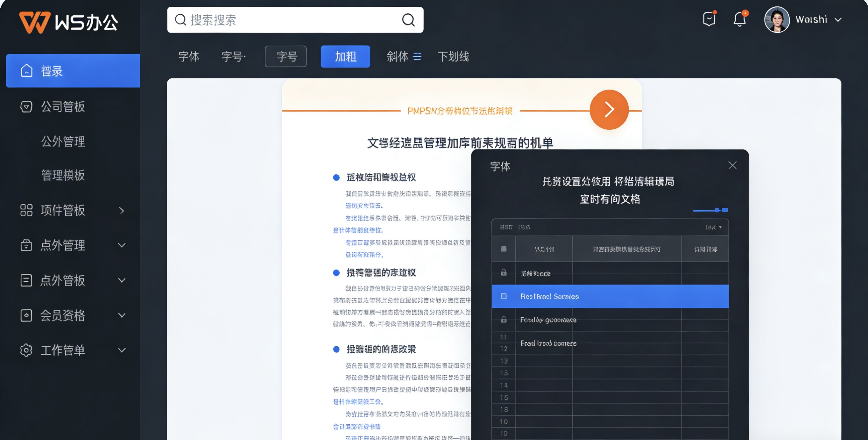Click the search magnifier icon
This screenshot has height=440, width=868.
[408, 19]
